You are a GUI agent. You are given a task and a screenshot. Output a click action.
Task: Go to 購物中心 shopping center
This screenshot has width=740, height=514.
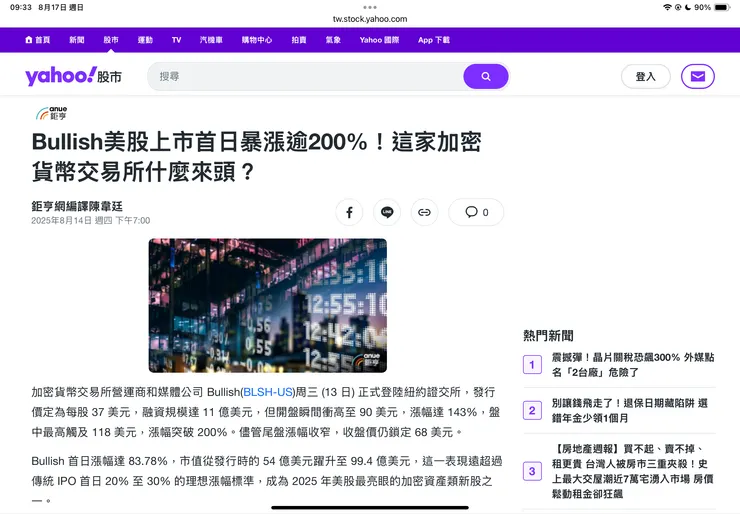(x=257, y=40)
